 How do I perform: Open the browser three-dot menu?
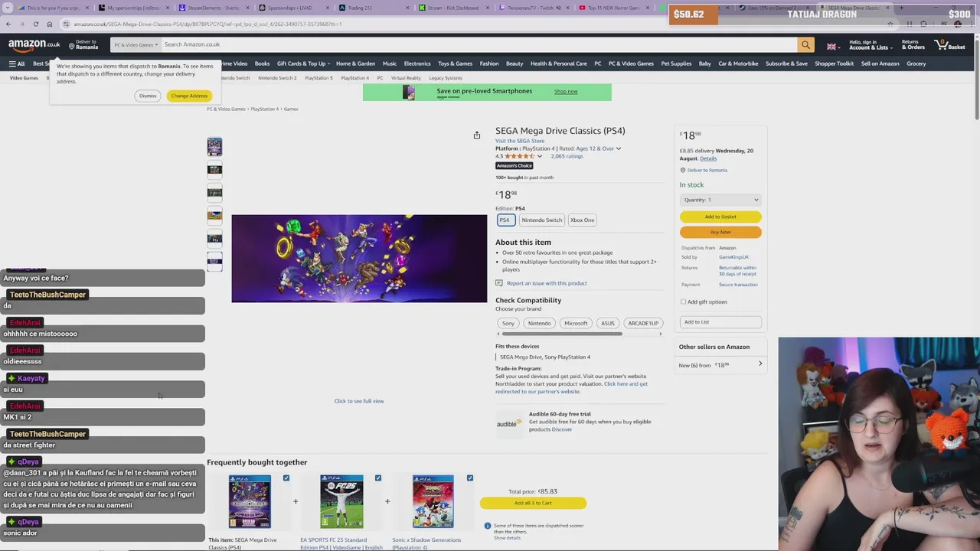pos(972,24)
